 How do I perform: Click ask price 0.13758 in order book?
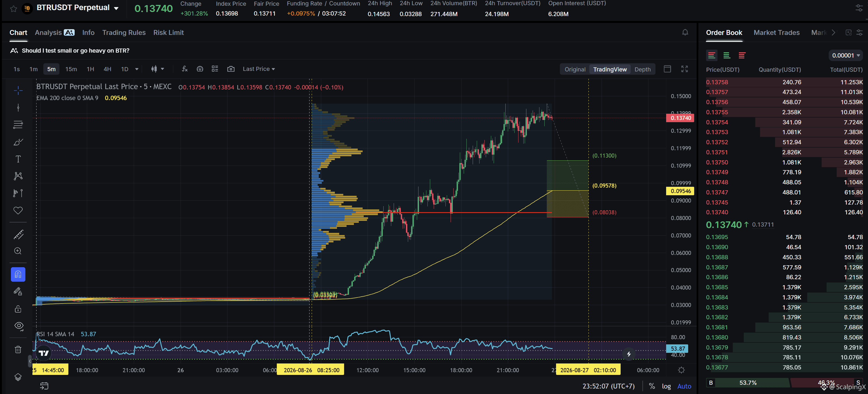[717, 82]
